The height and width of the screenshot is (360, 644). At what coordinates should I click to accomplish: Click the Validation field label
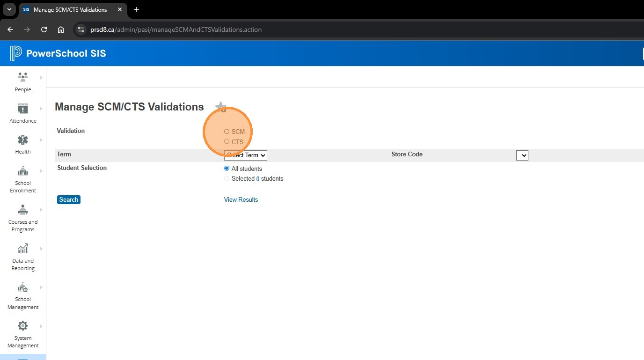tap(71, 131)
